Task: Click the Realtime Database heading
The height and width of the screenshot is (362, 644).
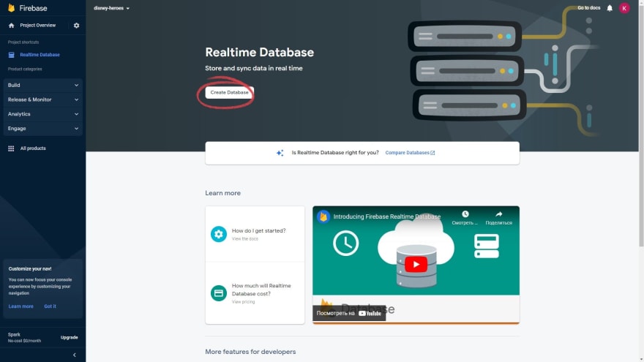Action: click(x=260, y=52)
